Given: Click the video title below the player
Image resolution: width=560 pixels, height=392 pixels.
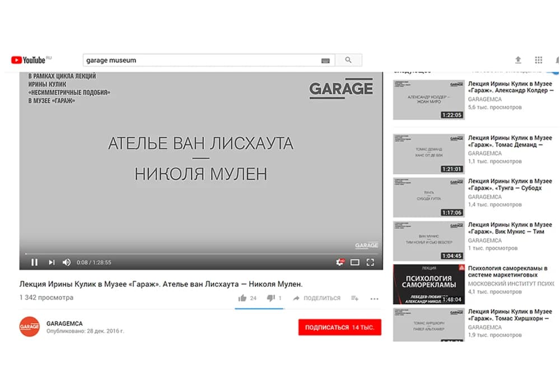Looking at the screenshot, I should point(161,284).
